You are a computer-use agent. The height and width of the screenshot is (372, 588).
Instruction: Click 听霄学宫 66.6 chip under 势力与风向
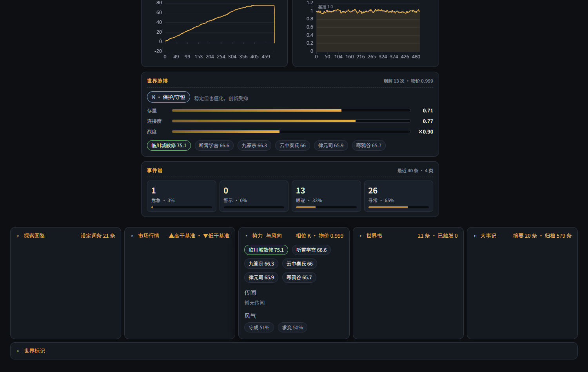(311, 250)
